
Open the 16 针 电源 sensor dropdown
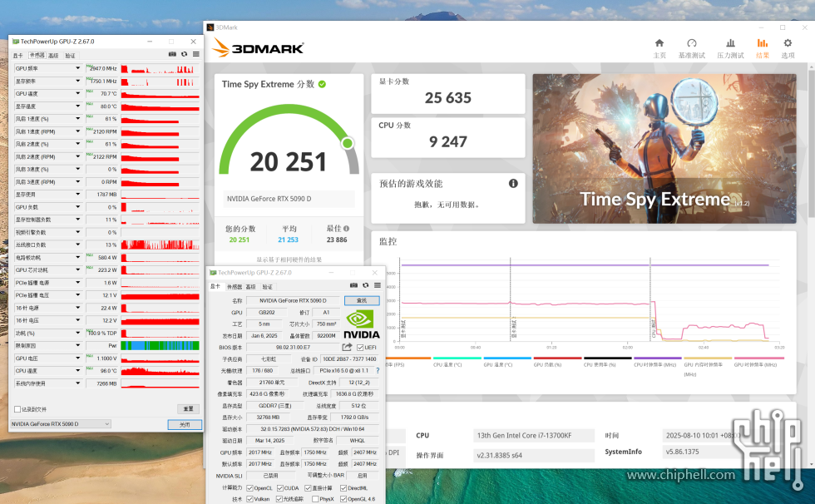coord(78,308)
